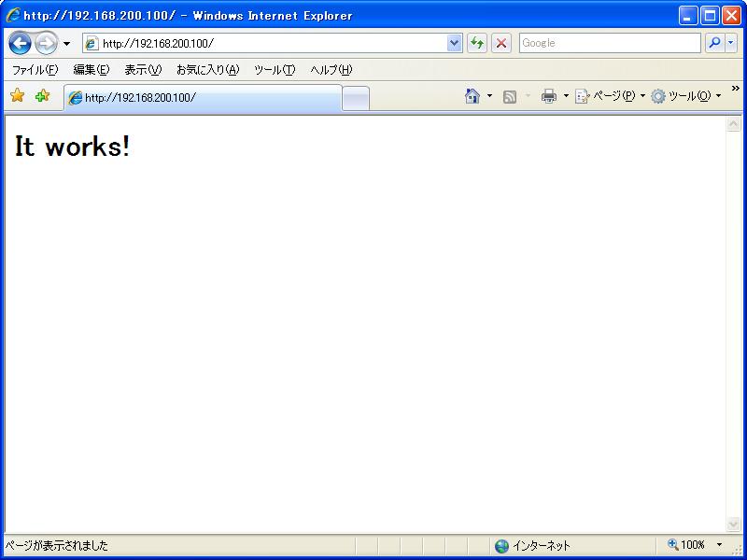The image size is (747, 560).
Task: Open a new blank tab
Action: (x=356, y=99)
